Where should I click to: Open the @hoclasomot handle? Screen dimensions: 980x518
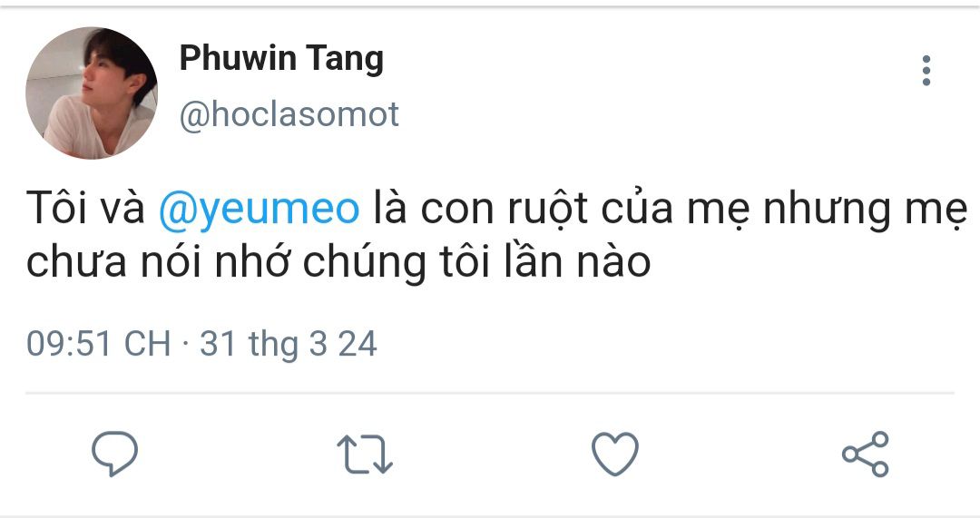289,114
